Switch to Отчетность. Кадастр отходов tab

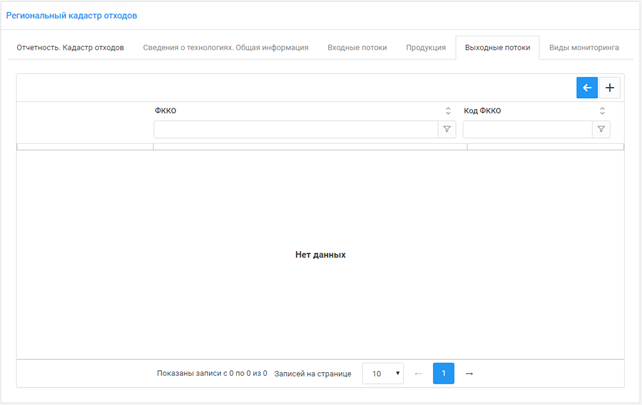(x=70, y=48)
